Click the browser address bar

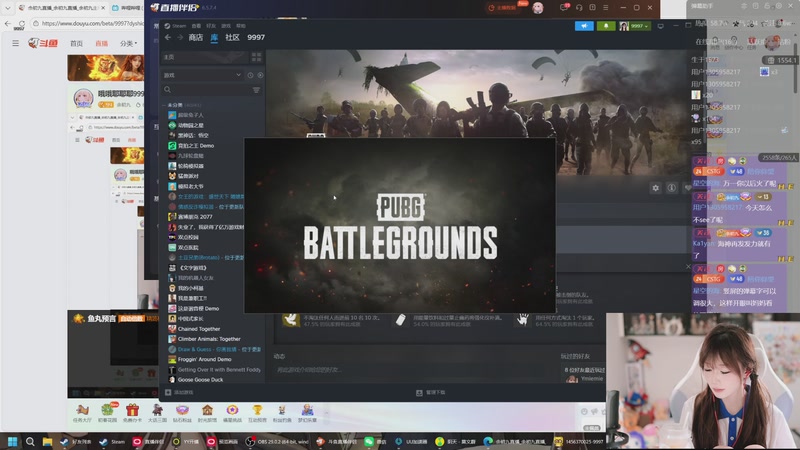click(89, 23)
